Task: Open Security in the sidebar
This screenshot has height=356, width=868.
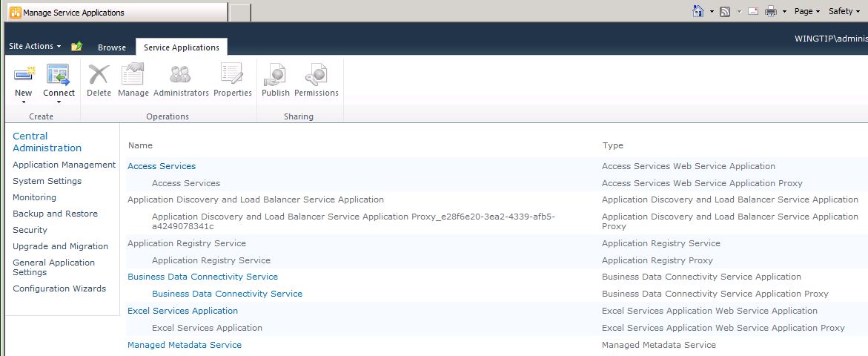Action: coord(30,230)
